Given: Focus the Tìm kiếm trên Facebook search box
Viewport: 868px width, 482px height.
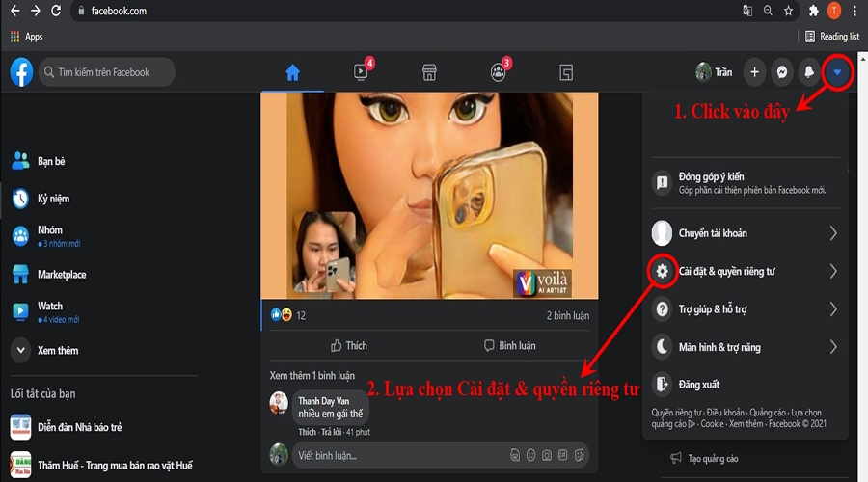Looking at the screenshot, I should click(x=107, y=72).
